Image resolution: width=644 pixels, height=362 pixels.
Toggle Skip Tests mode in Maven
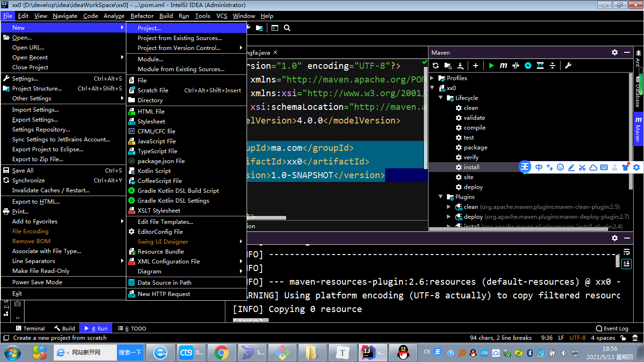(528, 66)
